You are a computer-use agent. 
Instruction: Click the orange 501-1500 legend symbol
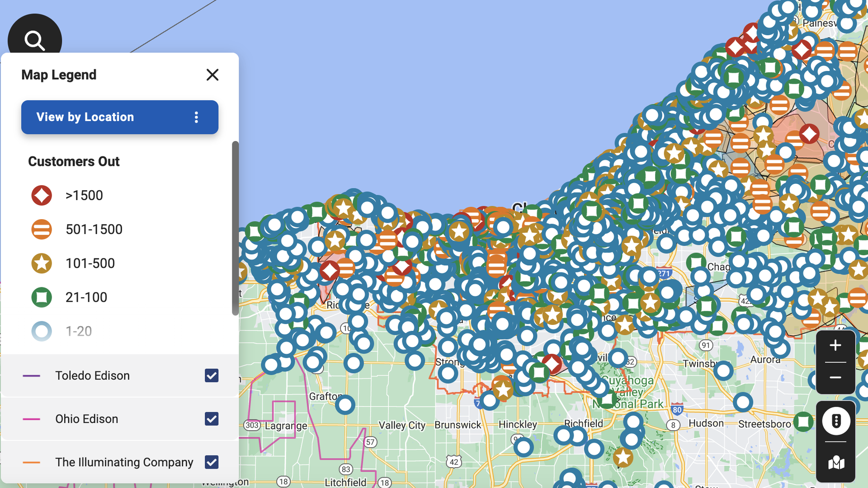[42, 229]
